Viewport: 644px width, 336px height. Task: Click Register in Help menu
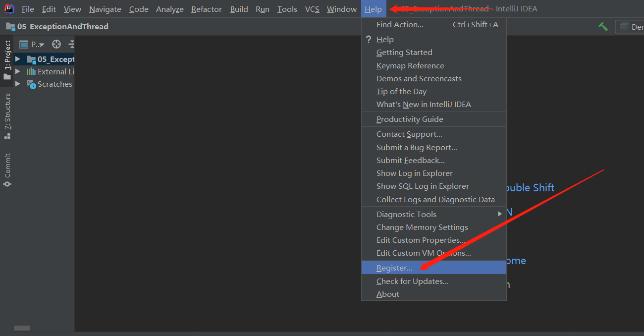pos(433,268)
